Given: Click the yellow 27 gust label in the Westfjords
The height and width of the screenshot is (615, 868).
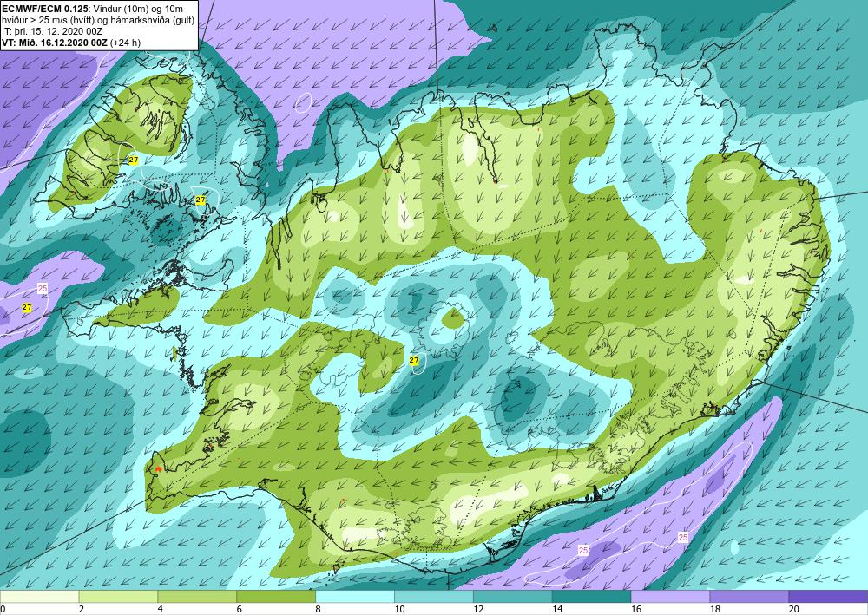Looking at the screenshot, I should (134, 160).
